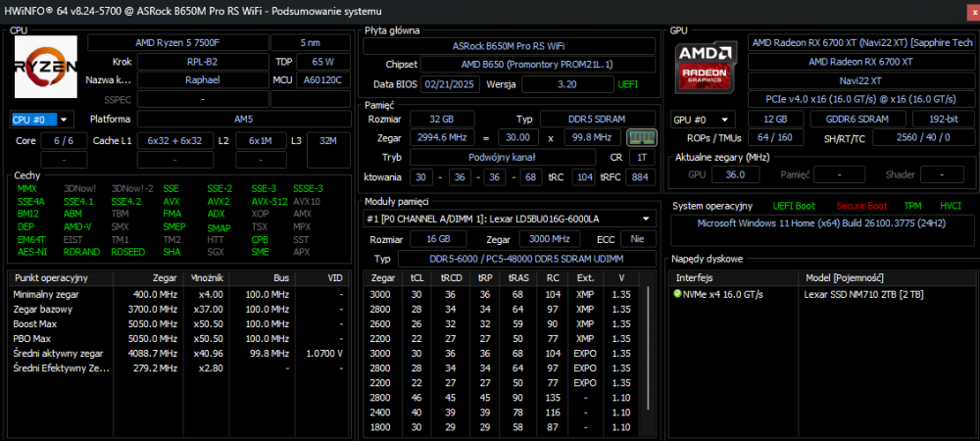This screenshot has width=980, height=441.
Task: Click the DDR5-6000 / PC5-48000 DDR5 SDRAM UDIMM field
Action: click(527, 259)
